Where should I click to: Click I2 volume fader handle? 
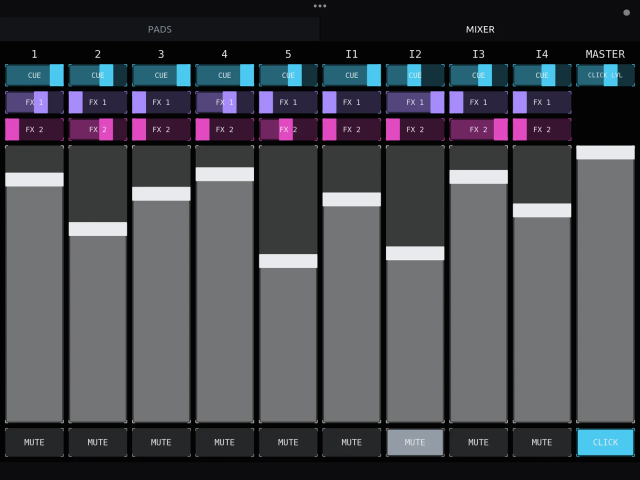tap(415, 253)
